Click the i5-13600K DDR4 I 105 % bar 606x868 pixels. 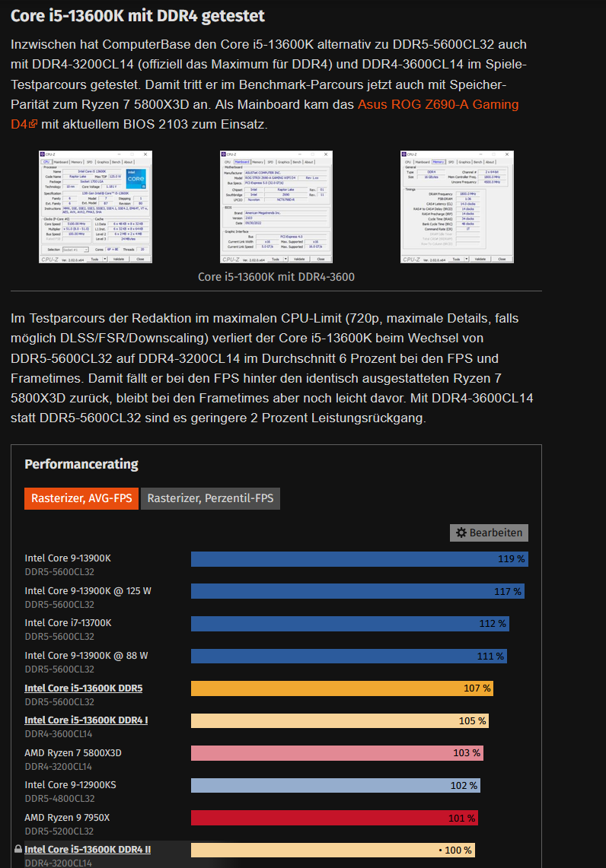point(340,720)
